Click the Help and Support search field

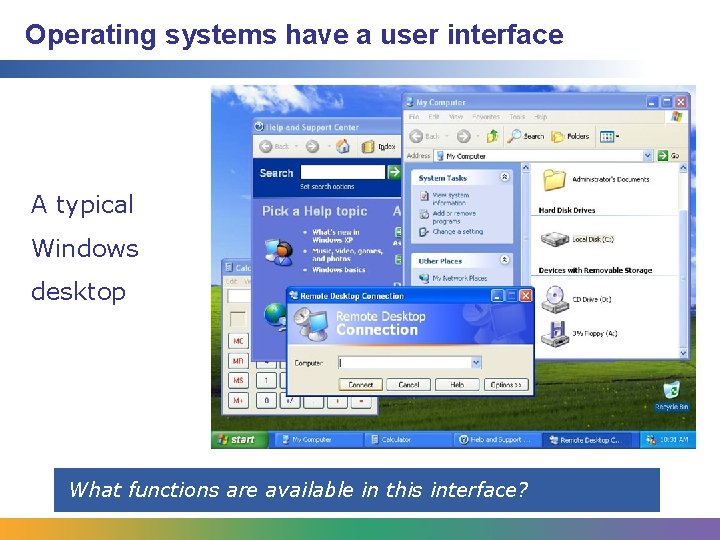[343, 173]
